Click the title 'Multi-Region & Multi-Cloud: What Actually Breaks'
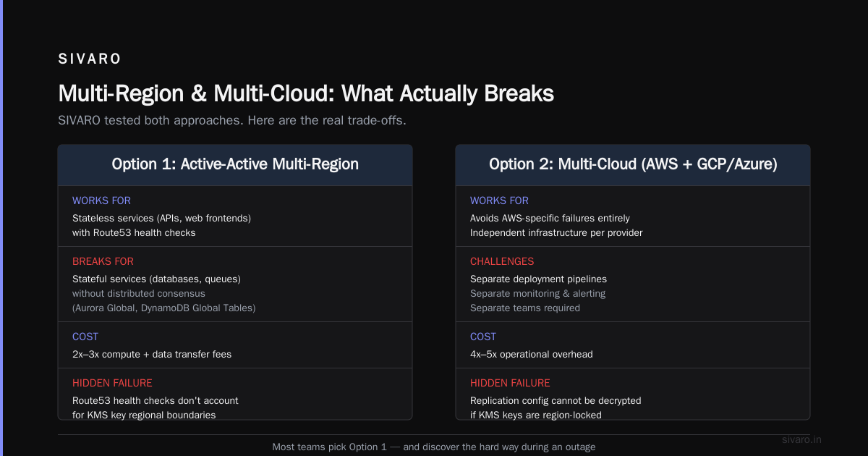The height and width of the screenshot is (456, 868). (306, 93)
